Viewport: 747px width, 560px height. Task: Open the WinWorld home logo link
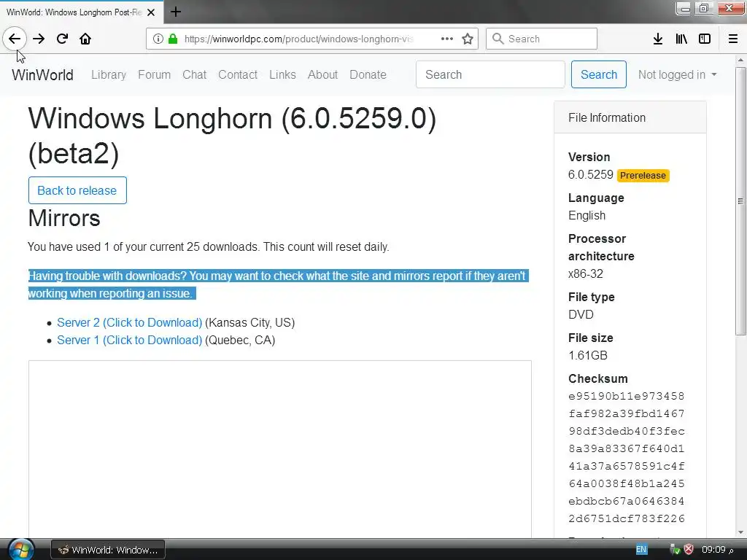pyautogui.click(x=42, y=75)
